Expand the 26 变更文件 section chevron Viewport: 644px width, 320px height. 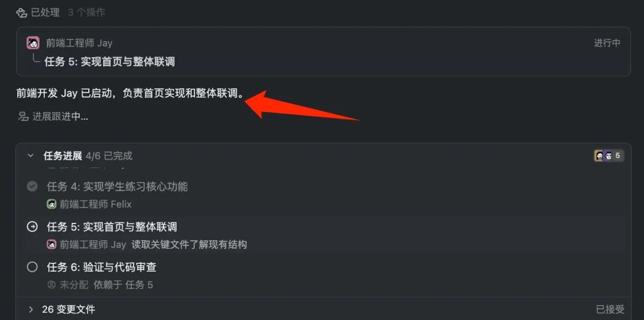(30, 309)
